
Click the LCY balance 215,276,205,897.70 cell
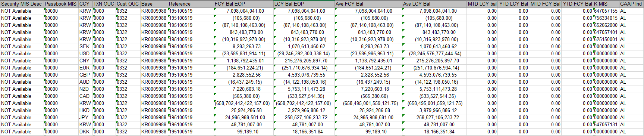pyautogui.click(x=304, y=61)
